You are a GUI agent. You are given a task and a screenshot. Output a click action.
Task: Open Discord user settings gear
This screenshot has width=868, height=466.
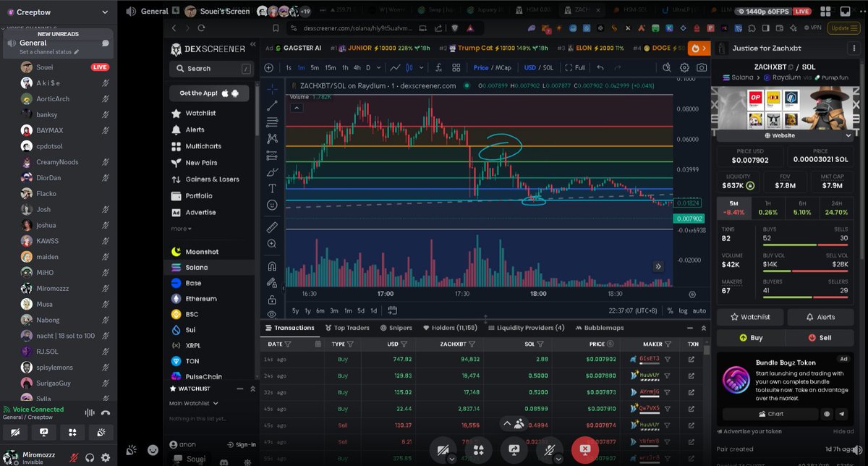106,457
